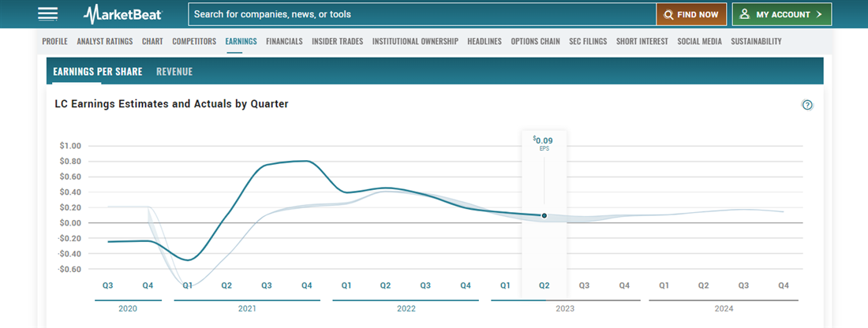Viewport: 868px width, 328px height.
Task: Type in the company search field
Action: [x=422, y=14]
